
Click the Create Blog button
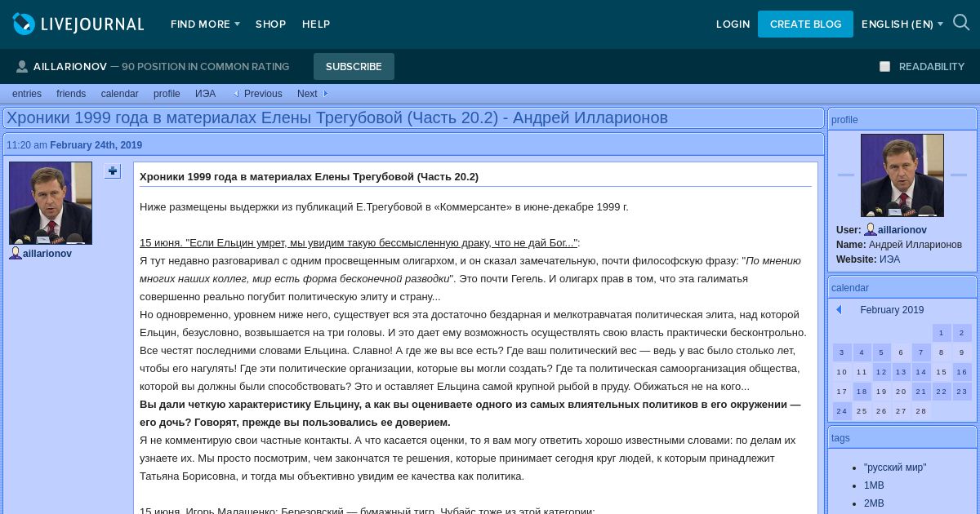click(805, 24)
